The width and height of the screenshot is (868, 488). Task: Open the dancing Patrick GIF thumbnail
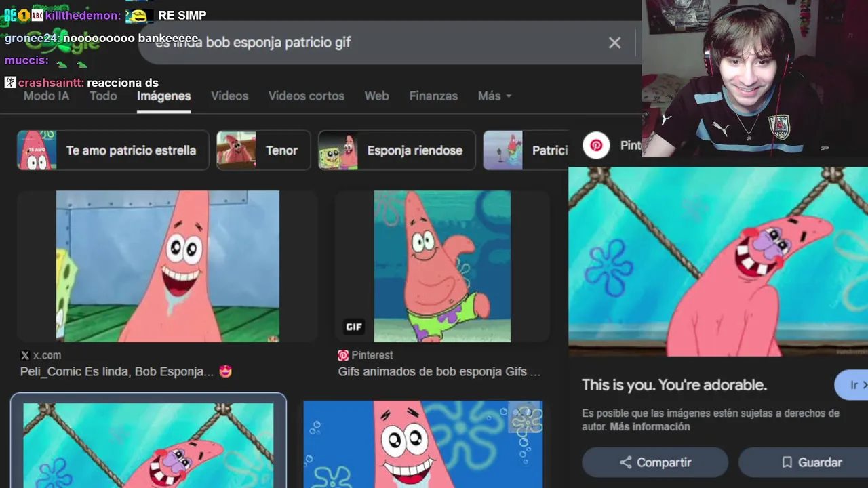442,266
